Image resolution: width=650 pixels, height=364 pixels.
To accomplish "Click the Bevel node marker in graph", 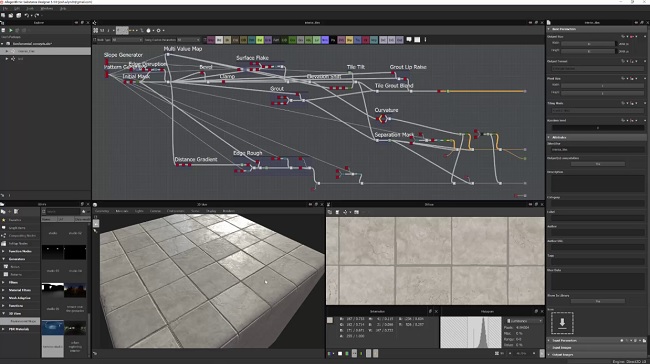I will tap(202, 73).
